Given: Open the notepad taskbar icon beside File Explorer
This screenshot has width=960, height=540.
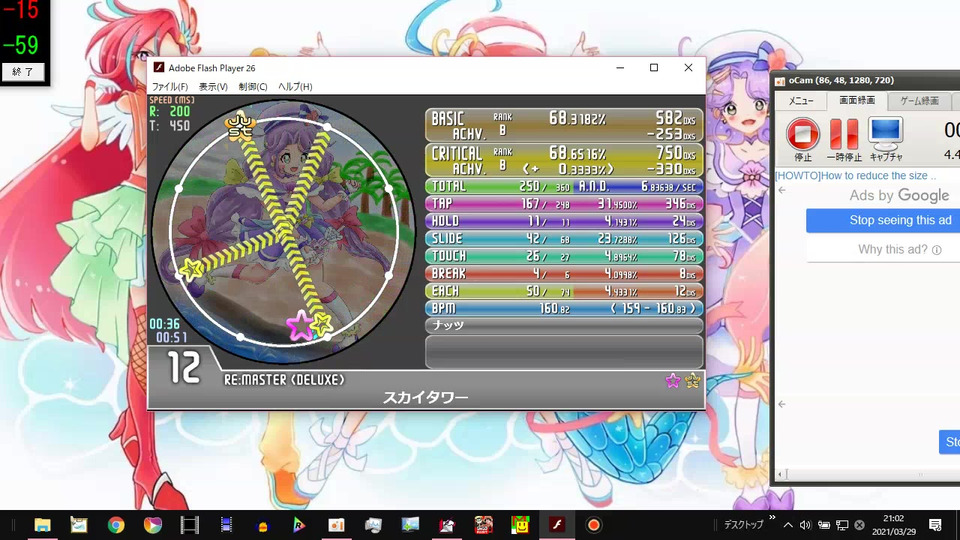Looking at the screenshot, I should tap(79, 525).
